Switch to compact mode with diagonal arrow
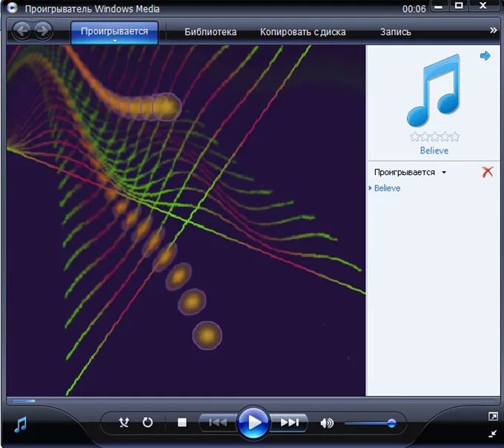The width and height of the screenshot is (504, 448). [x=493, y=434]
